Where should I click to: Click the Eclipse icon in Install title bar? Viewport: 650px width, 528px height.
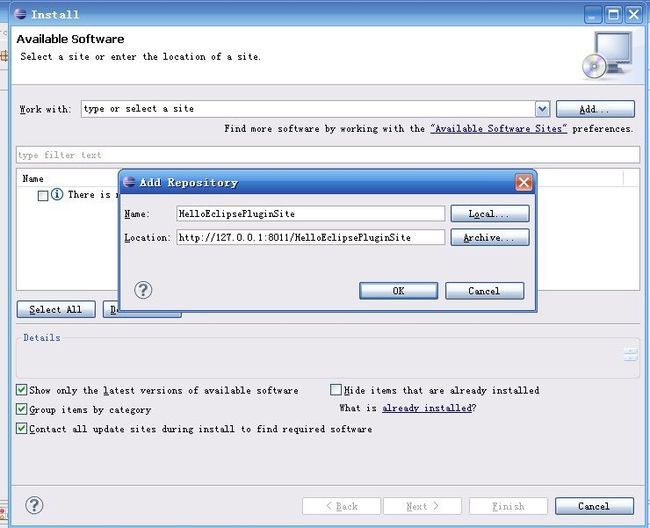click(x=20, y=14)
